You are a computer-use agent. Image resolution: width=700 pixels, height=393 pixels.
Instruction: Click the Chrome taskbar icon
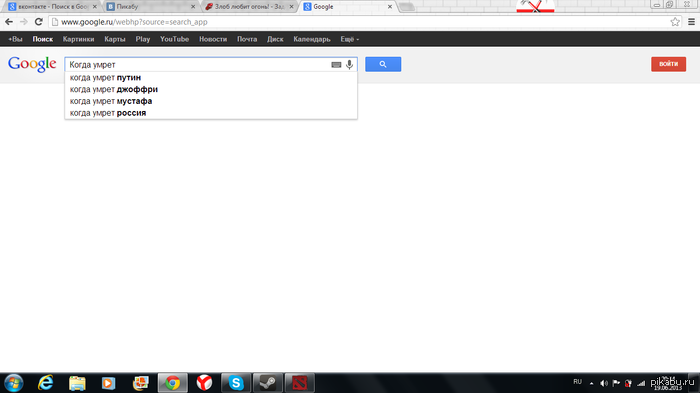point(173,383)
